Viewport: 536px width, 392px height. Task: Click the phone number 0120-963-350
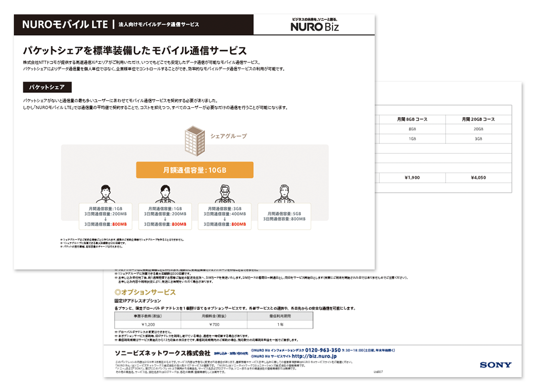(323, 350)
